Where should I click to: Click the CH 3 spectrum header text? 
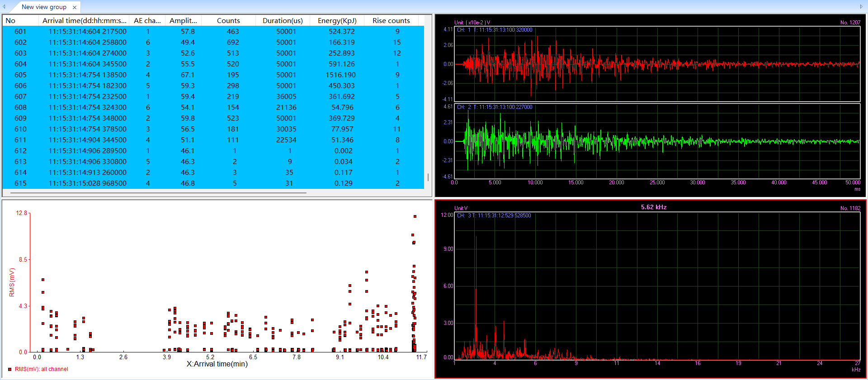point(494,216)
